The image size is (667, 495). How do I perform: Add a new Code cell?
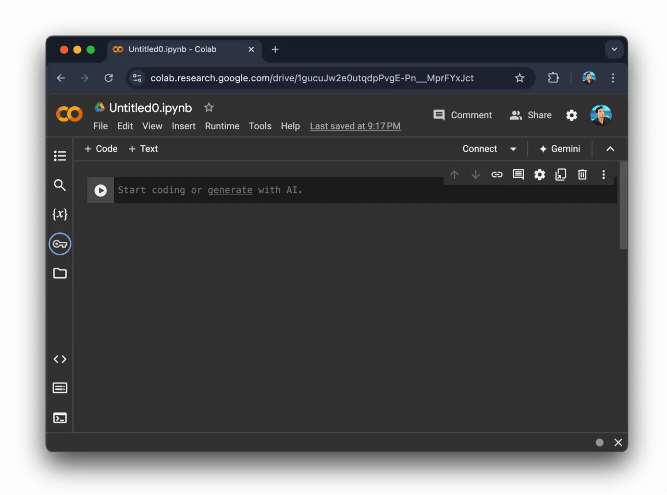point(101,149)
